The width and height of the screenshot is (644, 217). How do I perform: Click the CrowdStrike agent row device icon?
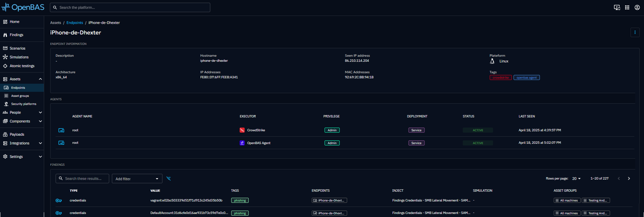[61, 130]
